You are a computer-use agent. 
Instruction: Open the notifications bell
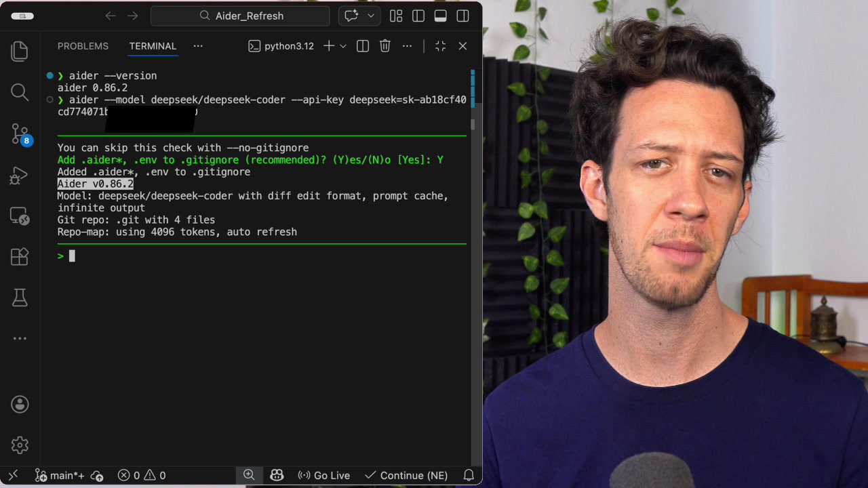pos(469,476)
